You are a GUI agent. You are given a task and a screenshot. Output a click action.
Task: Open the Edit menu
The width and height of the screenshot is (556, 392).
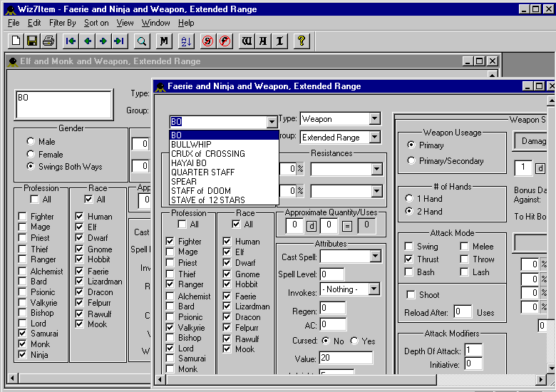(x=34, y=23)
